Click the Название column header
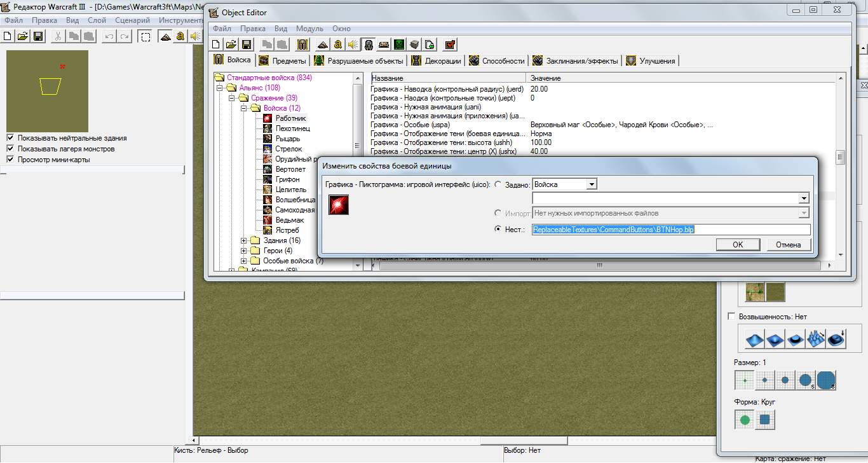Viewport: 868px width, 463px height. (x=450, y=78)
